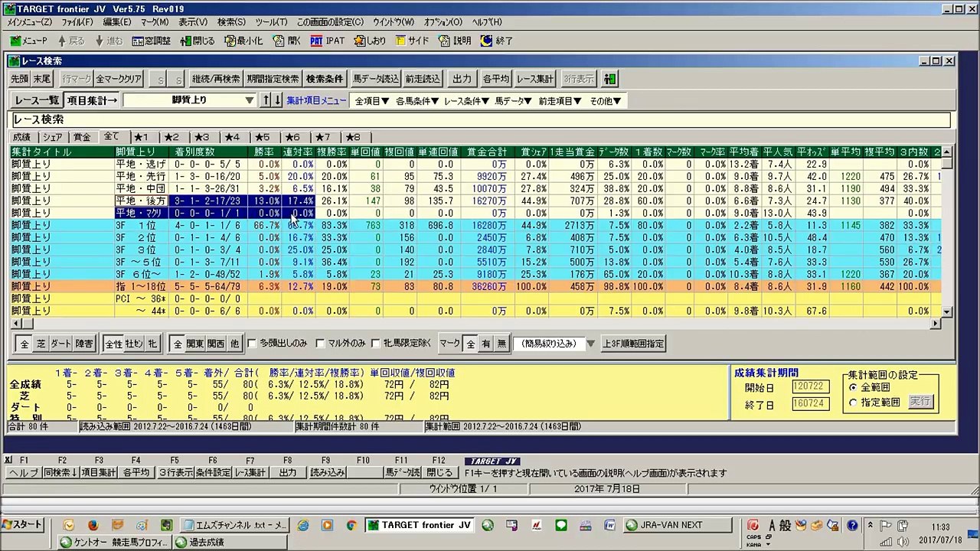
Task: Open the 脚質上り aggregation item dropdown
Action: point(189,100)
